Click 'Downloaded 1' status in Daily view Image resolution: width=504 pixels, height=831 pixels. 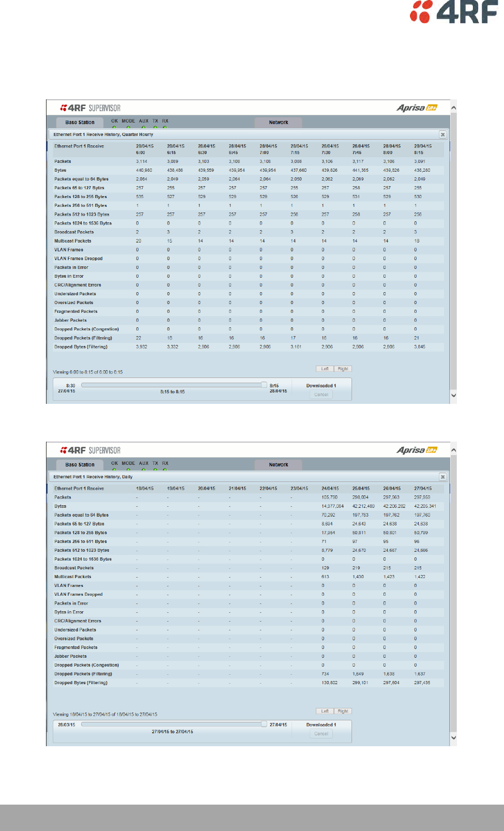click(x=321, y=725)
